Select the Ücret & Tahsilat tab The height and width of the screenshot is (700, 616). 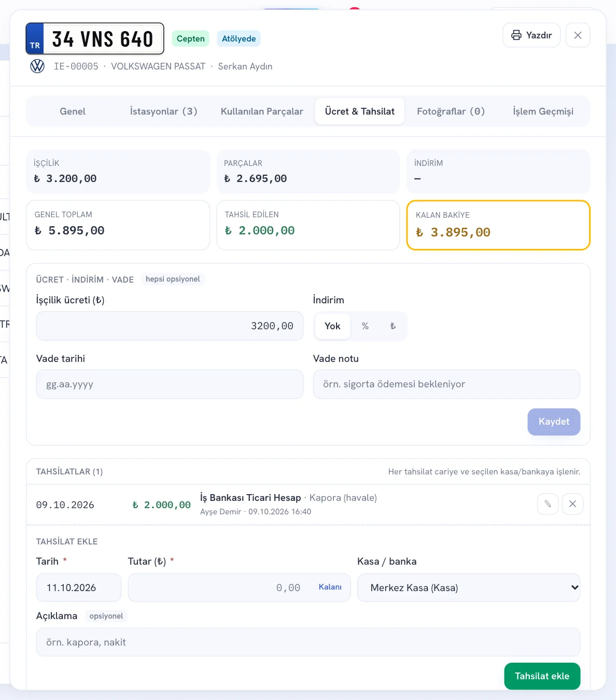360,111
